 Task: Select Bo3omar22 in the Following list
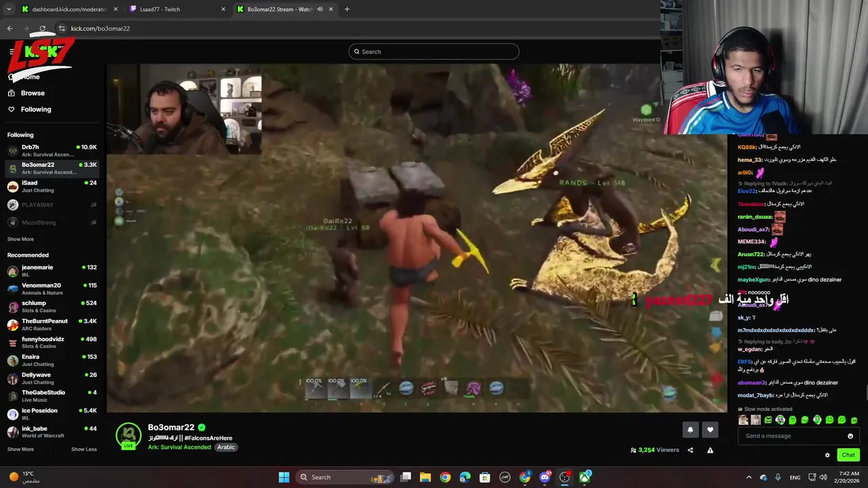(52, 168)
